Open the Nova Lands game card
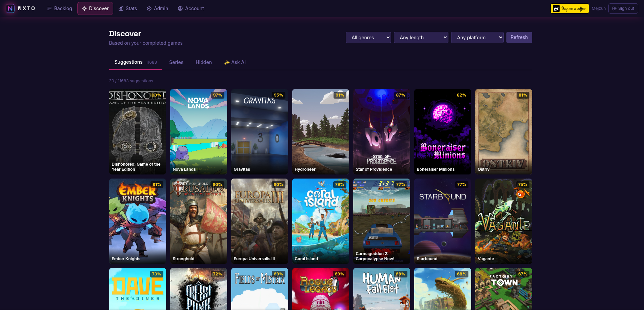644x310 pixels. pyautogui.click(x=199, y=132)
